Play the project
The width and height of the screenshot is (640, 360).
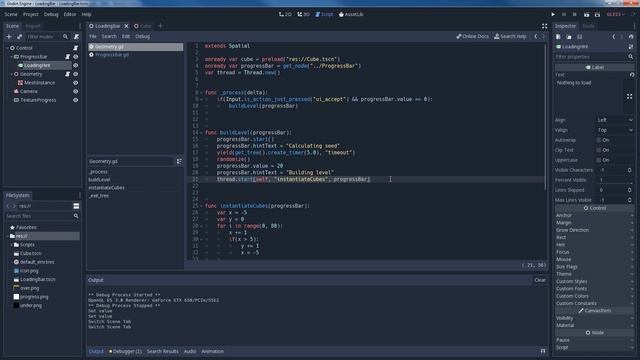pyautogui.click(x=553, y=14)
